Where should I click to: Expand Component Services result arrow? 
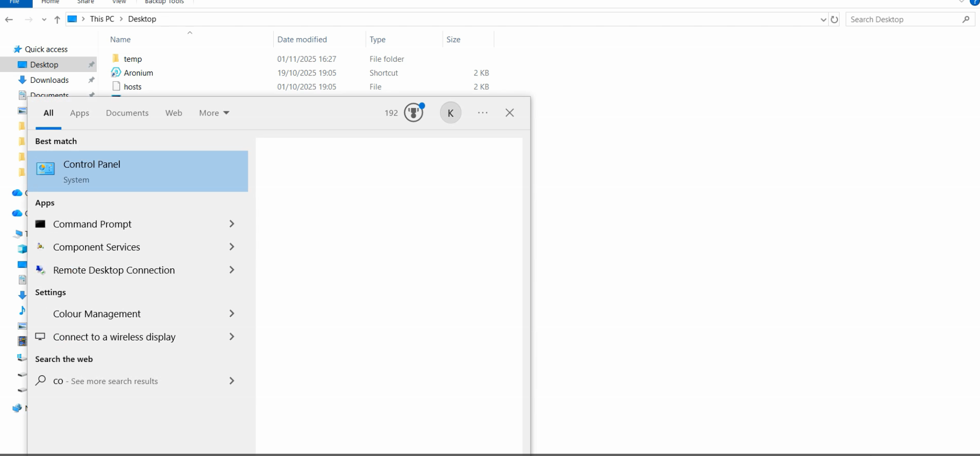[x=232, y=247]
